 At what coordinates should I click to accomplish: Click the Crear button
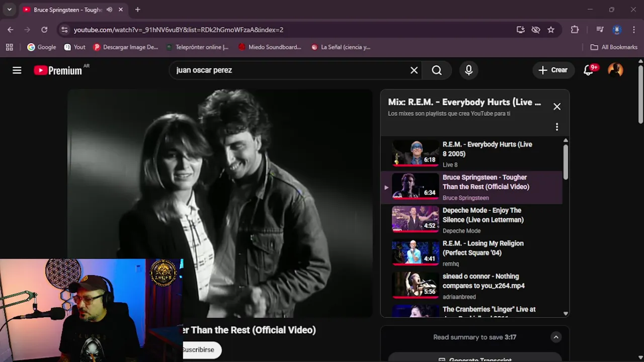coord(552,70)
